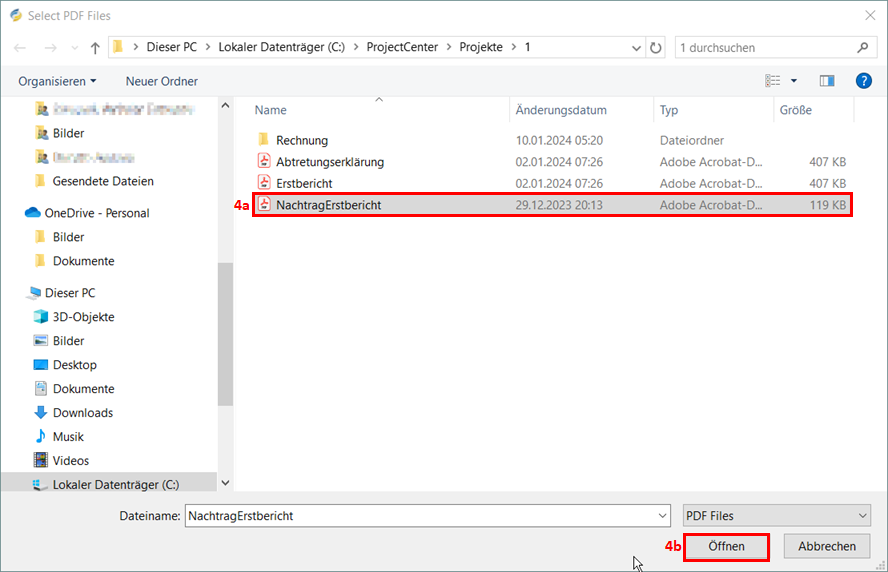Viewport: 888px width, 572px height.
Task: Sort by the Änderungsdatum column header
Action: click(561, 110)
